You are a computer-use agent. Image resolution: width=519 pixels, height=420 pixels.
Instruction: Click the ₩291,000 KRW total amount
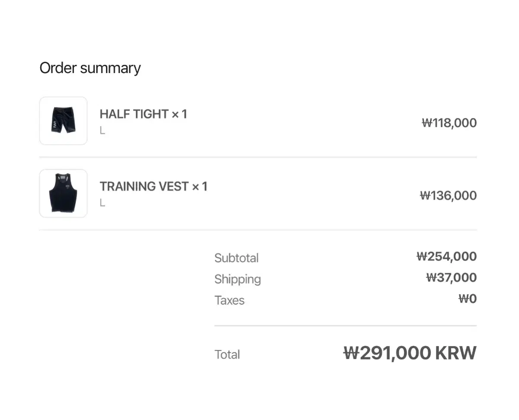(410, 353)
